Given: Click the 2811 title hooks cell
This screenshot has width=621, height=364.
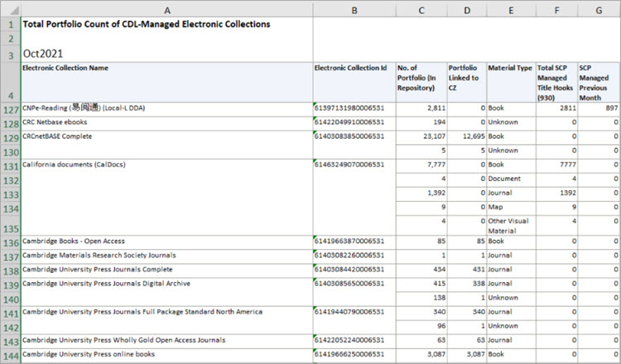Looking at the screenshot, I should (557, 109).
